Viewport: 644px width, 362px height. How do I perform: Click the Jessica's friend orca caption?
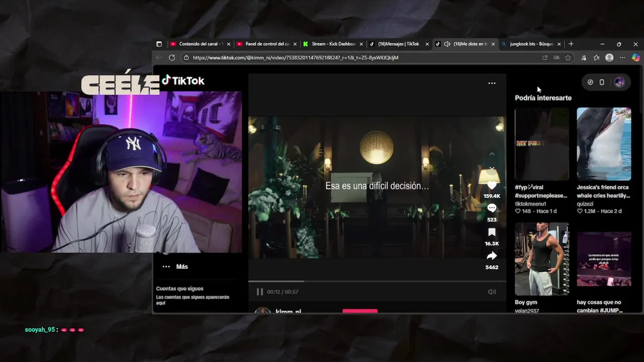point(603,192)
